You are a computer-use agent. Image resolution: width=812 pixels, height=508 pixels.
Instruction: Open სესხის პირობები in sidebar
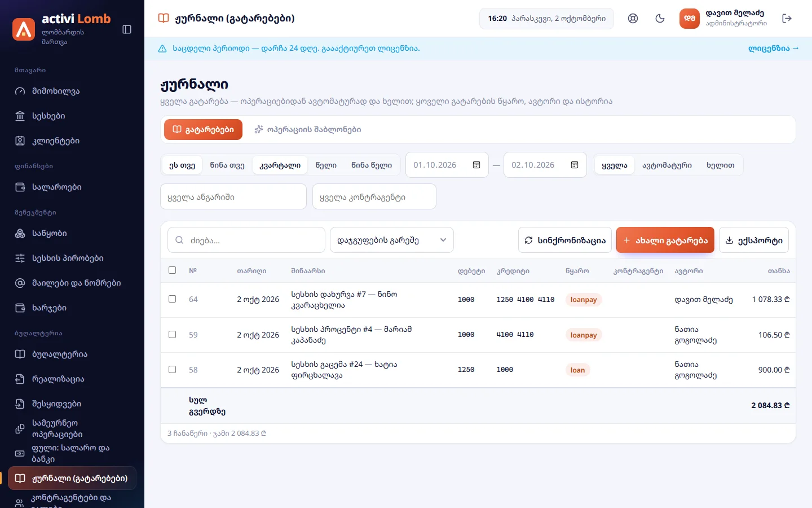[72, 258]
